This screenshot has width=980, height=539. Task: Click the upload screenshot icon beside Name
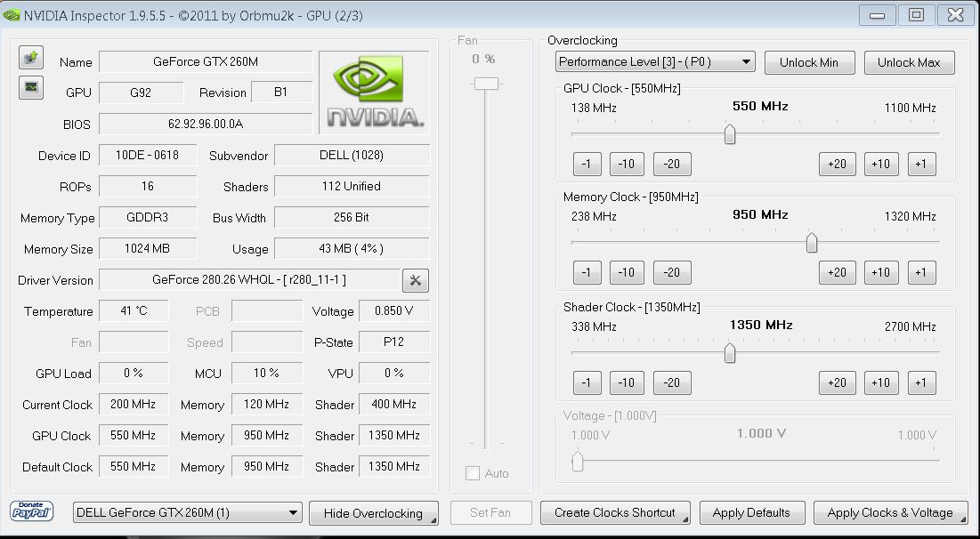[x=30, y=58]
